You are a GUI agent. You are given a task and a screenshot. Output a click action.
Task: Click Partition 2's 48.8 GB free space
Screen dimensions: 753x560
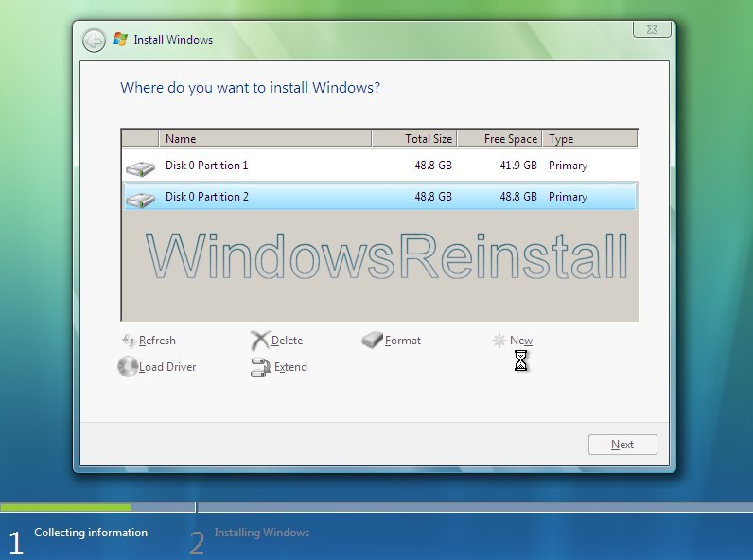(518, 197)
